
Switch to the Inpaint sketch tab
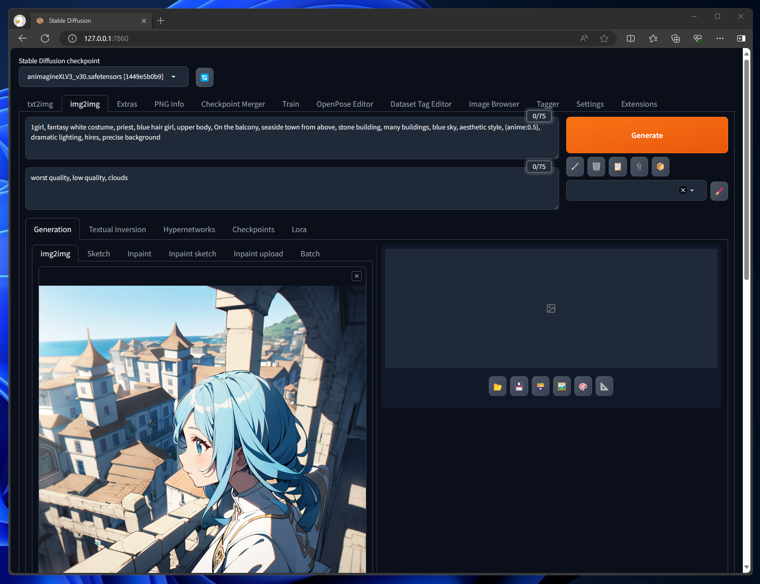(x=192, y=254)
